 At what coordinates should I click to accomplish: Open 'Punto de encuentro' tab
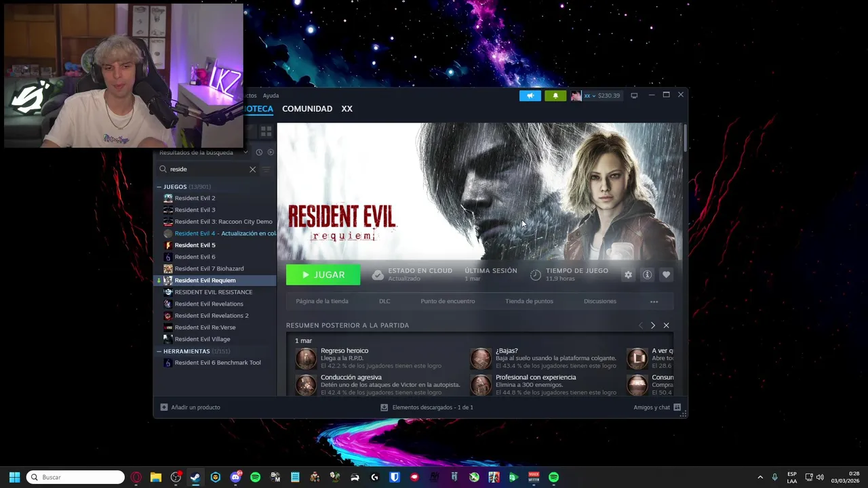tap(448, 301)
